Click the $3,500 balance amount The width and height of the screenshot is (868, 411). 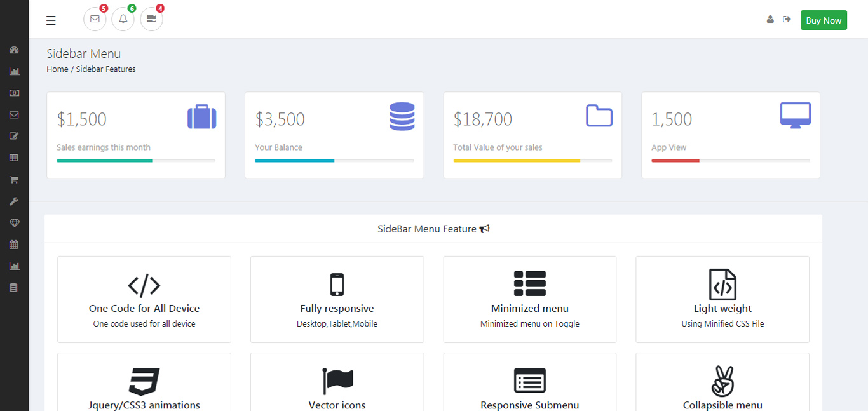coord(280,119)
